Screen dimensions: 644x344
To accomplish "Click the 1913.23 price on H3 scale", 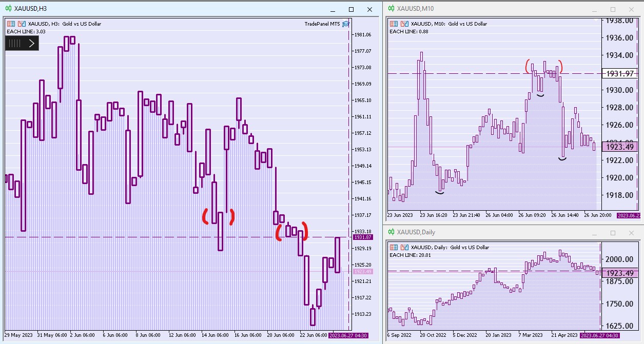I will (x=363, y=314).
